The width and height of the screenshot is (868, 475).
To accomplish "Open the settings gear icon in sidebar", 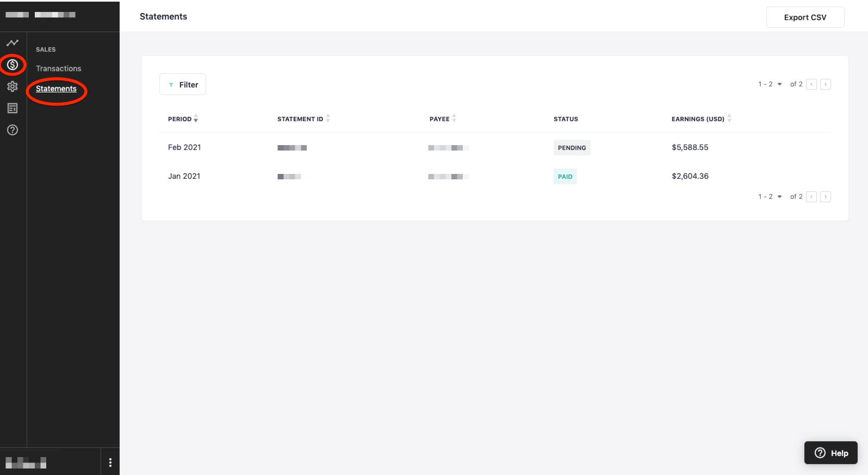I will [x=13, y=86].
